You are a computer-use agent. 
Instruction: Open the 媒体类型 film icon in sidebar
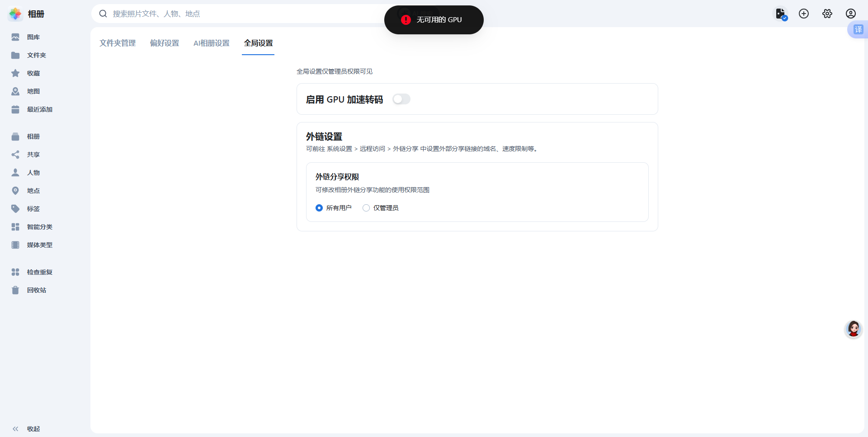point(15,245)
